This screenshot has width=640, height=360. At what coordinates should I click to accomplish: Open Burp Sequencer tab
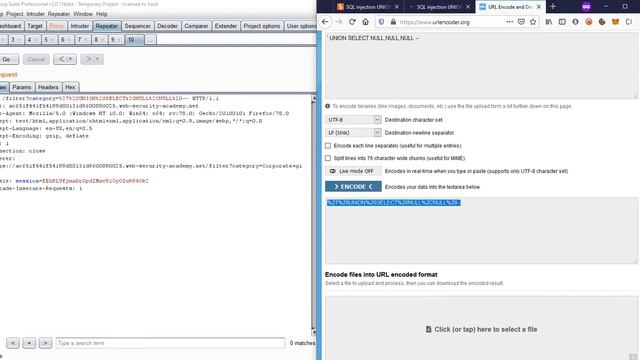pos(138,26)
